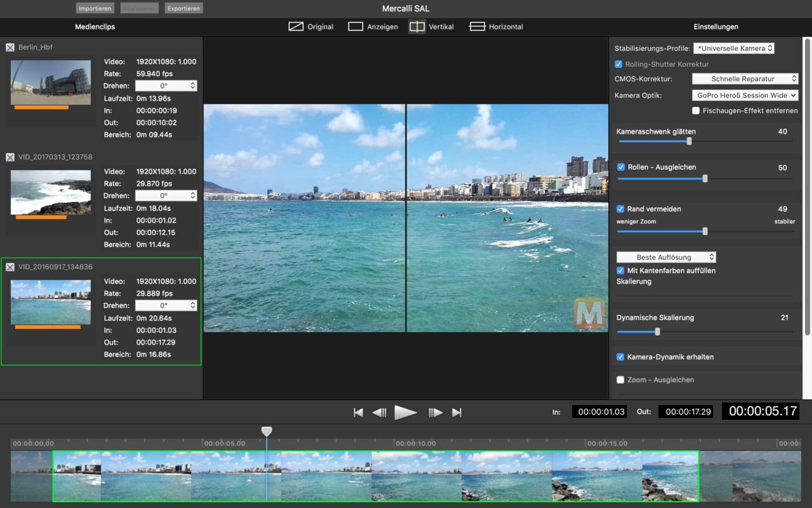The image size is (812, 508).
Task: Step one frame forward
Action: coord(435,413)
